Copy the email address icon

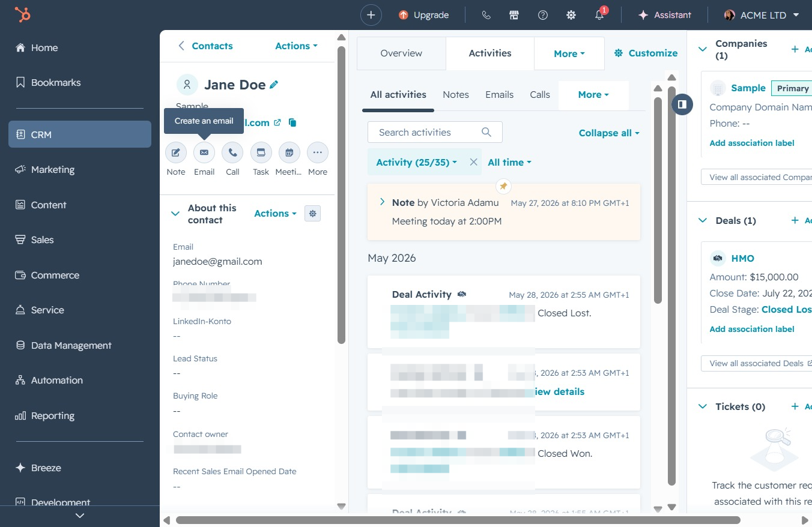tap(292, 122)
